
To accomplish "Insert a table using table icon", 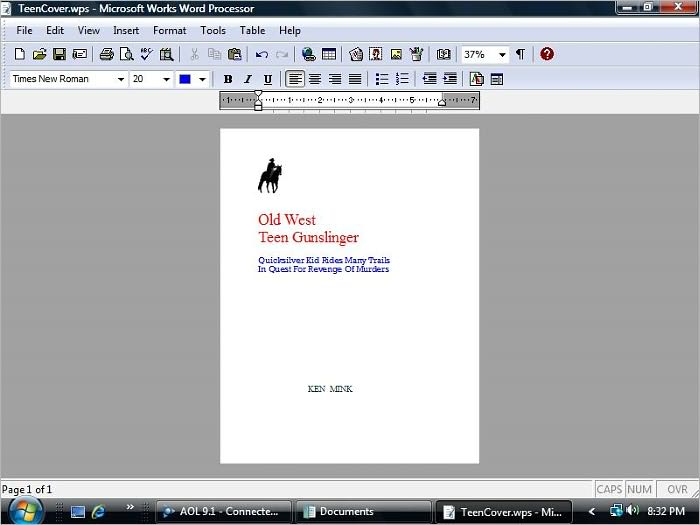I will coord(329,54).
